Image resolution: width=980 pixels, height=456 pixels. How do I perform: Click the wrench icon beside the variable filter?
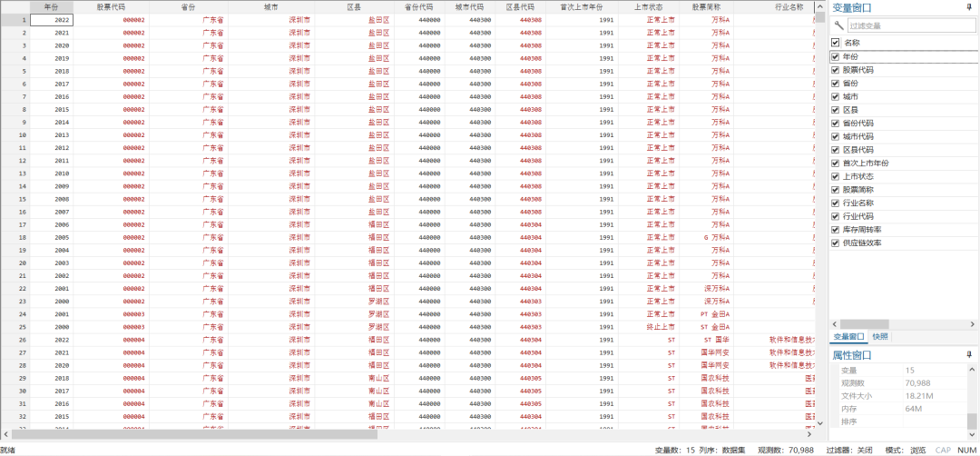(x=838, y=25)
